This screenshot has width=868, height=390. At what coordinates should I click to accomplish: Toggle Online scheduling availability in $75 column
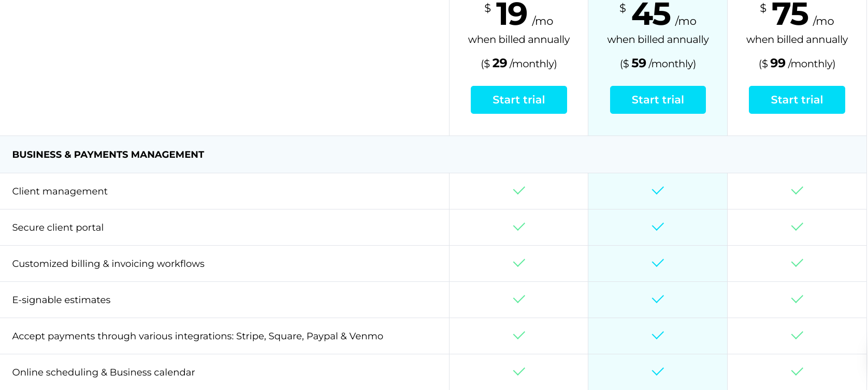(x=797, y=372)
